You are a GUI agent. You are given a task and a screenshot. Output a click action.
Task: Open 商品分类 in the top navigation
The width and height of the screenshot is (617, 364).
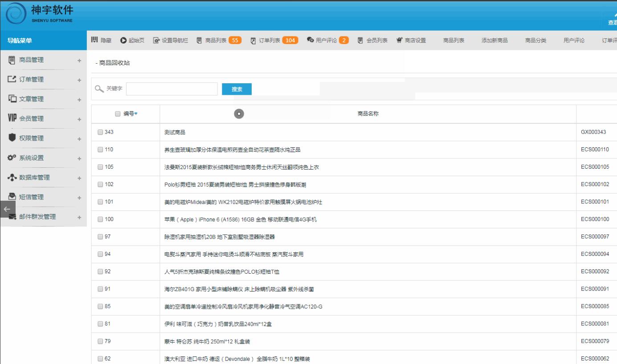(x=535, y=40)
